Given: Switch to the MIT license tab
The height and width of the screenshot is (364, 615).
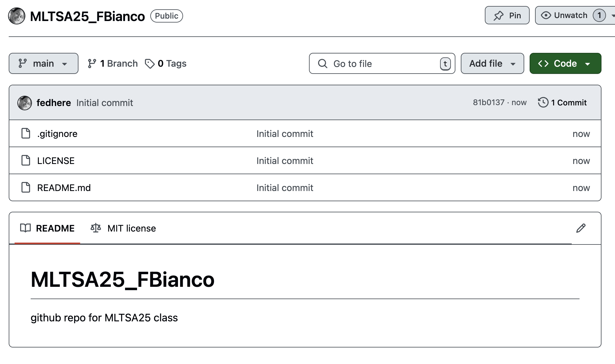Looking at the screenshot, I should coord(123,228).
